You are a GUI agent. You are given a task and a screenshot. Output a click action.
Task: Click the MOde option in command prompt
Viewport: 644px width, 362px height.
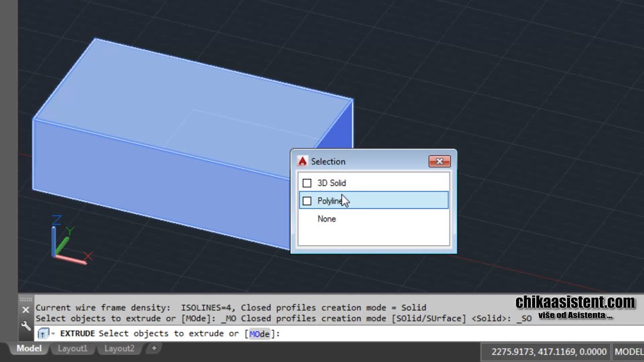(x=260, y=334)
